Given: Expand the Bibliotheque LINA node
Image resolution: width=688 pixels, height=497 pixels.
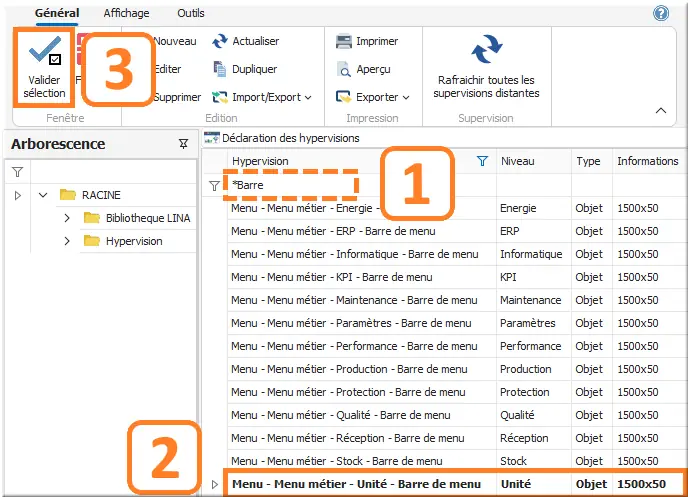Looking at the screenshot, I should (67, 218).
